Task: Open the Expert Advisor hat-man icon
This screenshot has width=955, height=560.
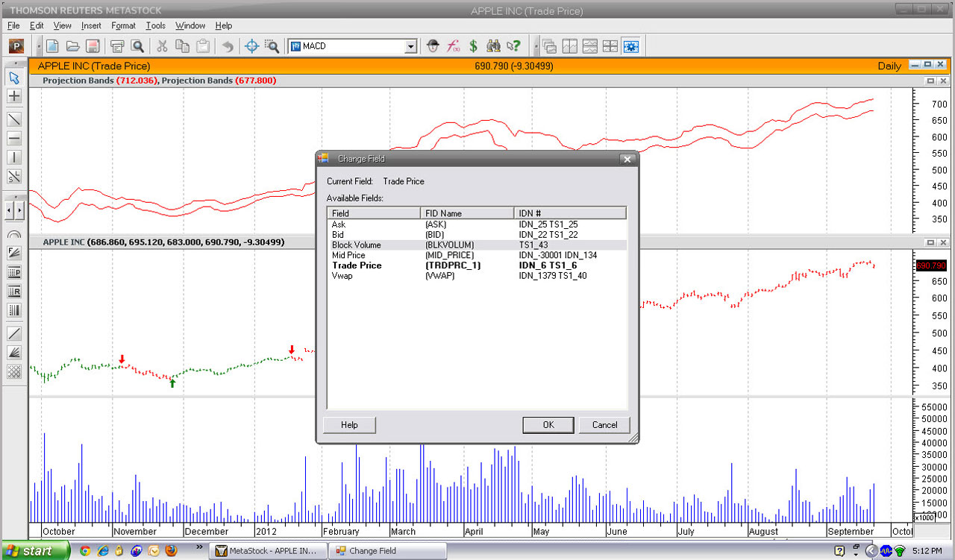Action: 433,46
